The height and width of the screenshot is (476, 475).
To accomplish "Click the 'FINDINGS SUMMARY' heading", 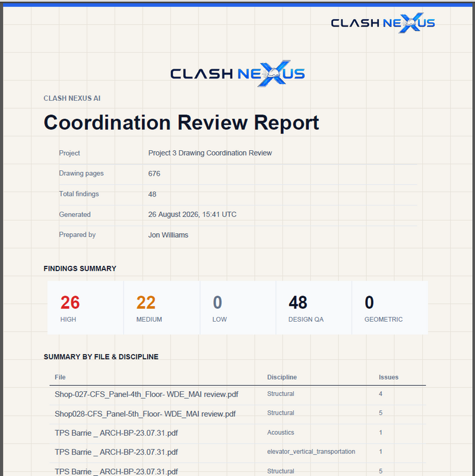I will 80,269.
